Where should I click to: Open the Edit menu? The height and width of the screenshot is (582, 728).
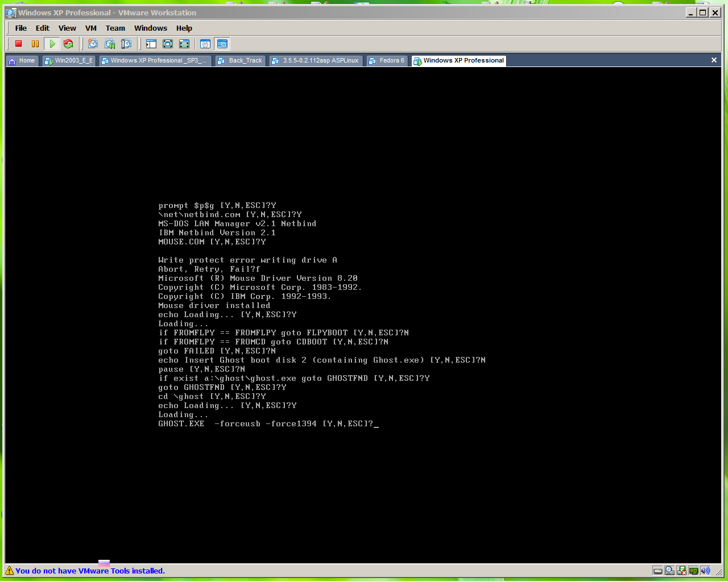click(43, 28)
